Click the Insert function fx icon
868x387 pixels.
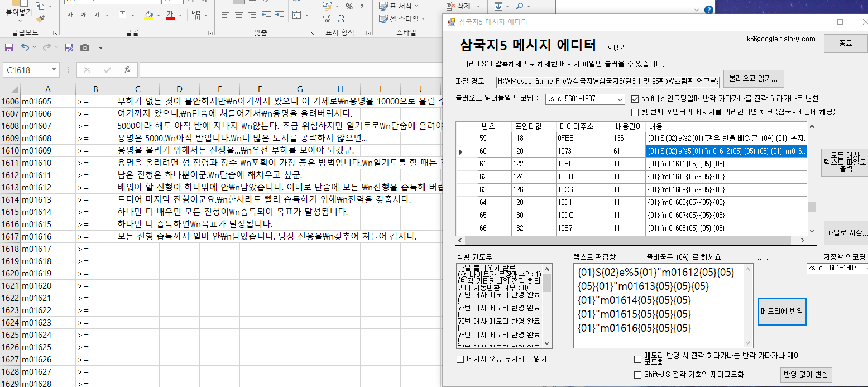127,70
